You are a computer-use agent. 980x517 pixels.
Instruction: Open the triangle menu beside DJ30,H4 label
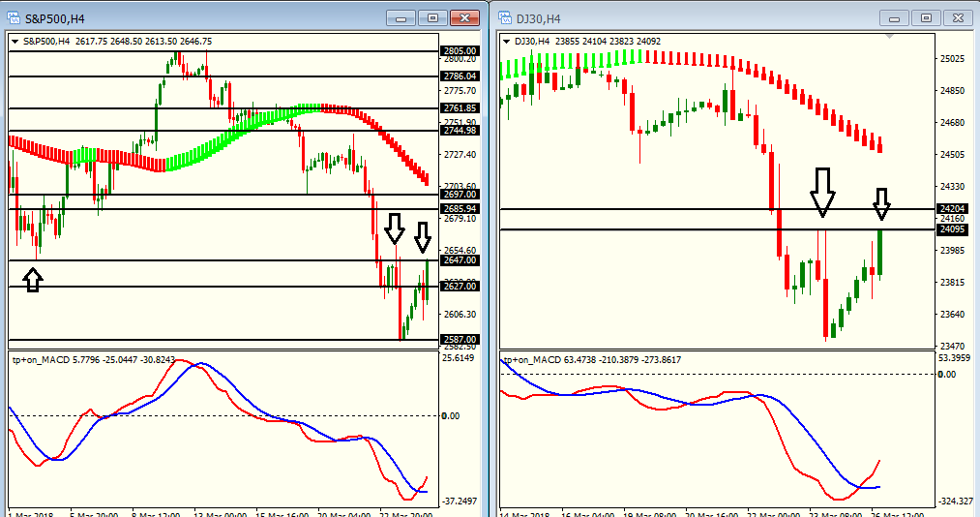[x=507, y=42]
